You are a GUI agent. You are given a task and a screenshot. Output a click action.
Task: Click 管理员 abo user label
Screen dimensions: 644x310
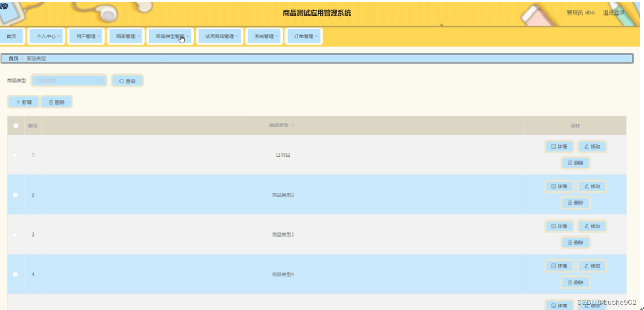(581, 12)
